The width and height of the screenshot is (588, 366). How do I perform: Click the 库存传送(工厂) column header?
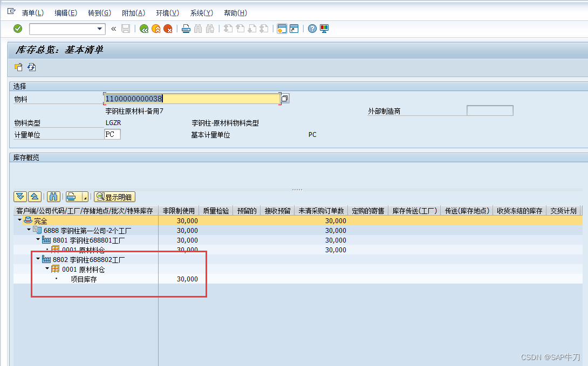415,211
